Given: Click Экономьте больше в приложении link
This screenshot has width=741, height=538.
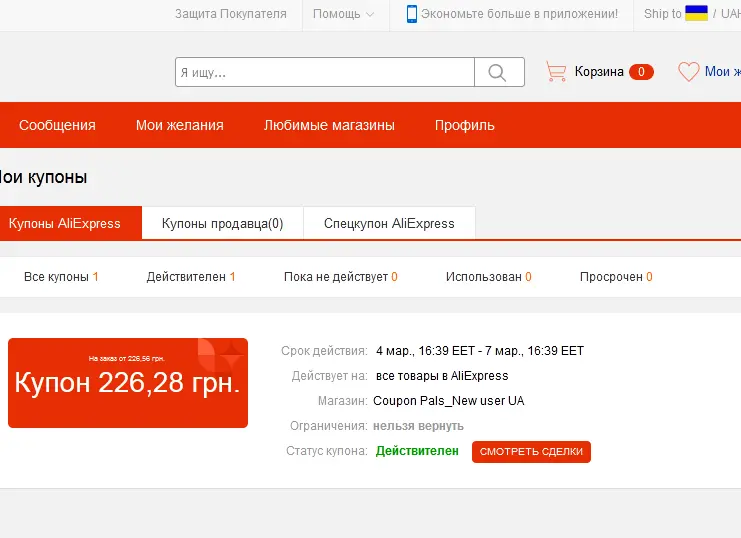Looking at the screenshot, I should [519, 14].
